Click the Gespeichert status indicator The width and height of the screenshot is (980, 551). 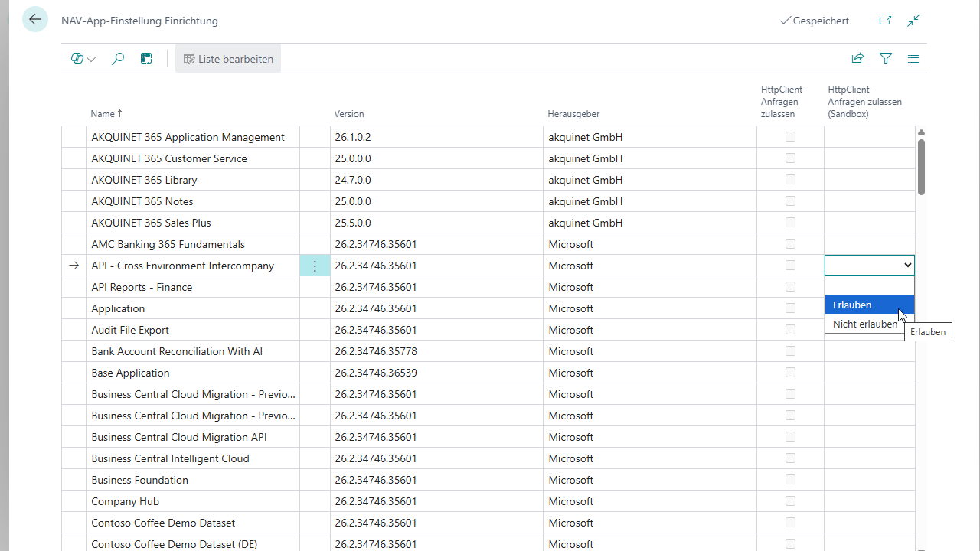coord(814,21)
